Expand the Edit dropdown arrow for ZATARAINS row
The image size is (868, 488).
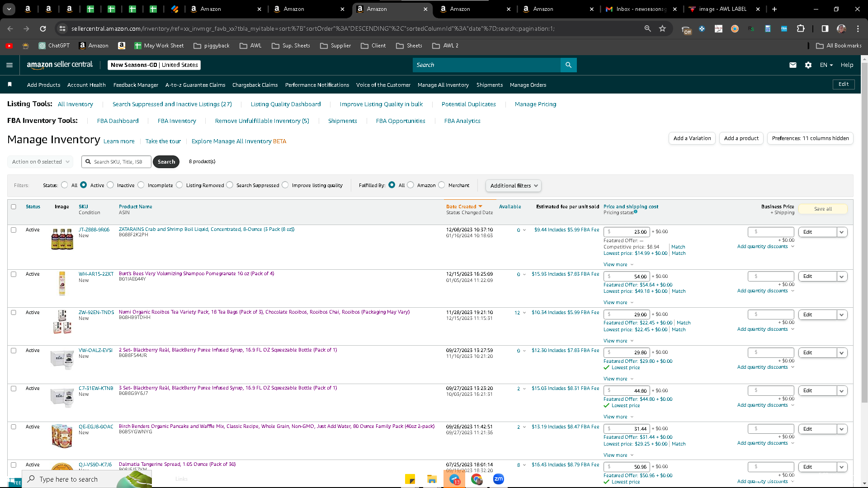coord(842,232)
